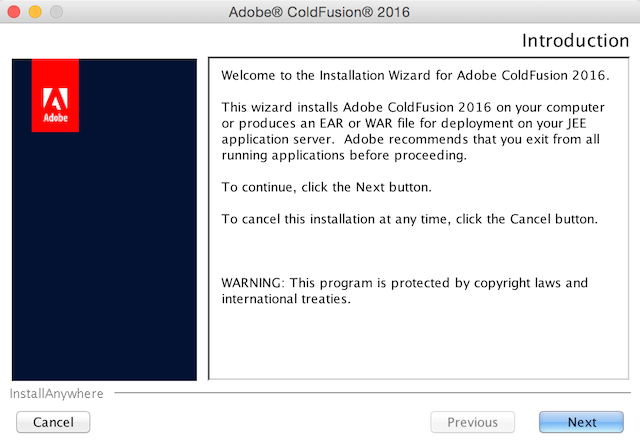
Task: Click the line "This wizard installs Adobe ColdFusion 2016"
Action: click(413, 107)
